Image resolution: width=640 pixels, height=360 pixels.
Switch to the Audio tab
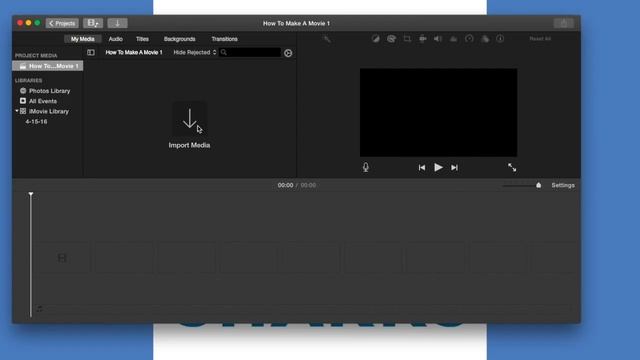pyautogui.click(x=116, y=39)
